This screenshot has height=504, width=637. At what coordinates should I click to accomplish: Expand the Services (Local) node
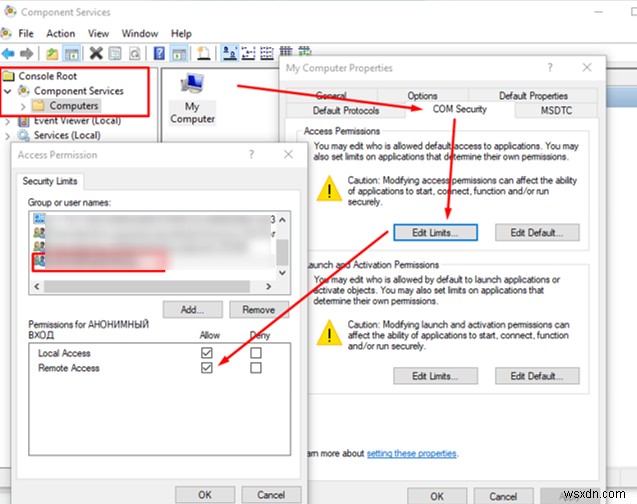[7, 136]
